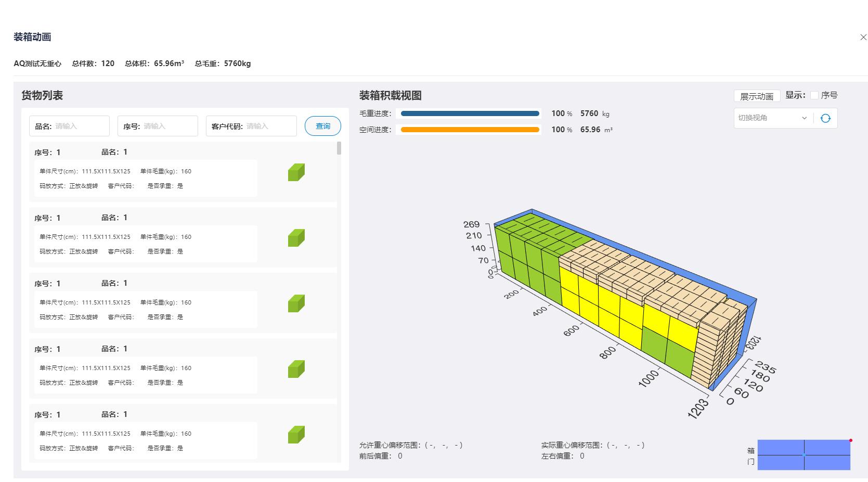The width and height of the screenshot is (868, 482).
Task: Click the cargo list scrollbar thumb
Action: pyautogui.click(x=339, y=148)
